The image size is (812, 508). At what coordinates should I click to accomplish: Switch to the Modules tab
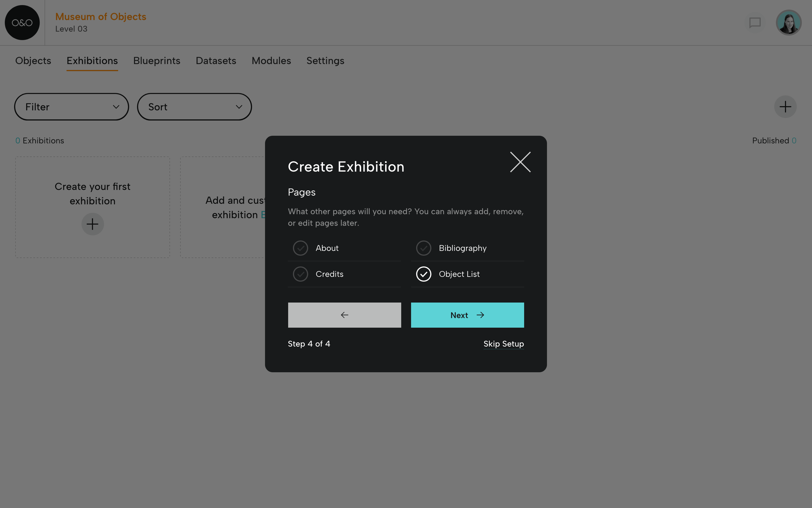point(271,61)
